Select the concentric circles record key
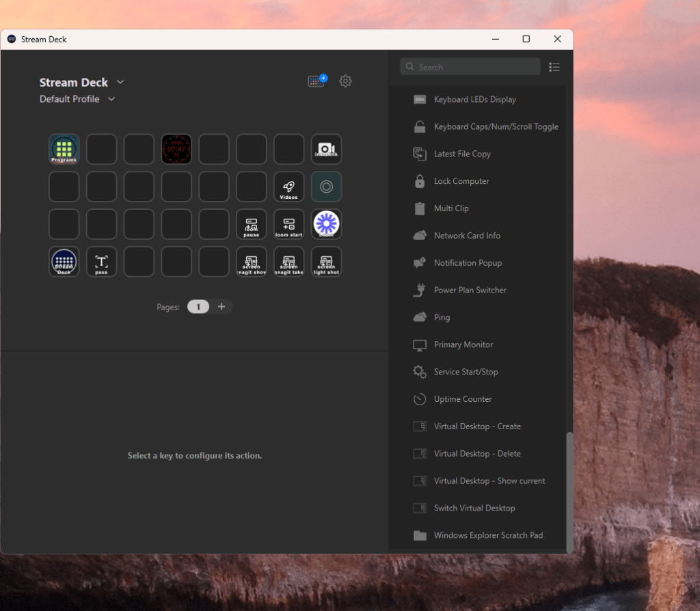Image resolution: width=700 pixels, height=611 pixels. pos(326,187)
